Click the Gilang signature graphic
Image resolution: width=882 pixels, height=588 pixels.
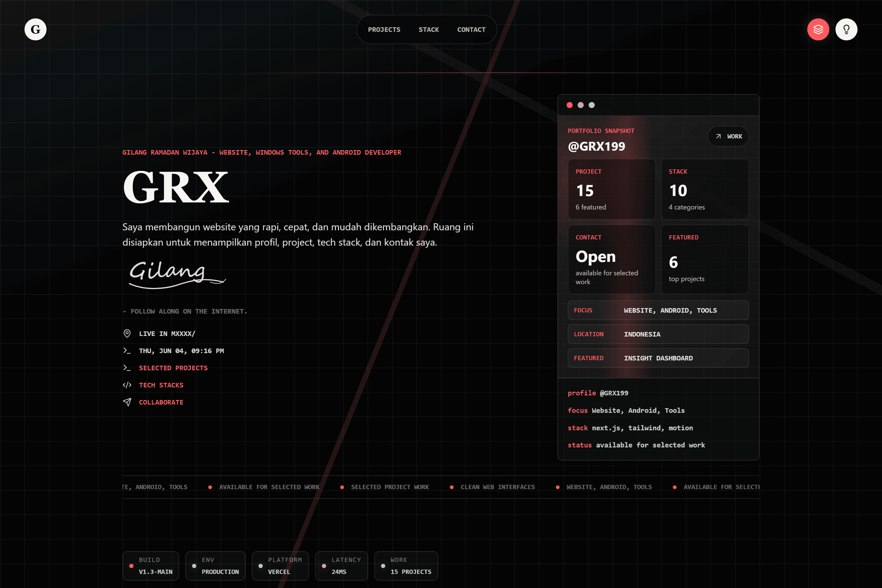tap(177, 275)
